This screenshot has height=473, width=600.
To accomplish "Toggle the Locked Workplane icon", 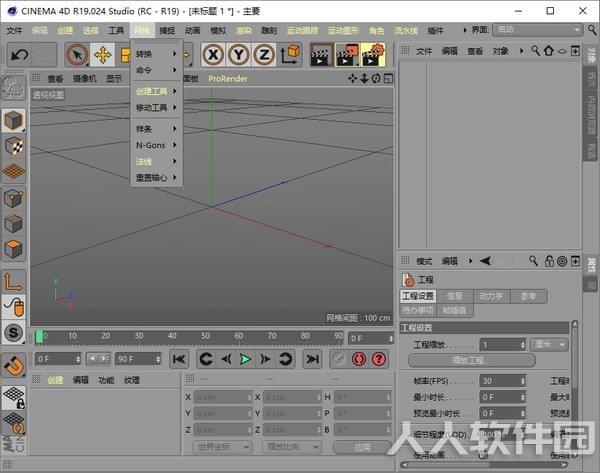I will pos(13,397).
